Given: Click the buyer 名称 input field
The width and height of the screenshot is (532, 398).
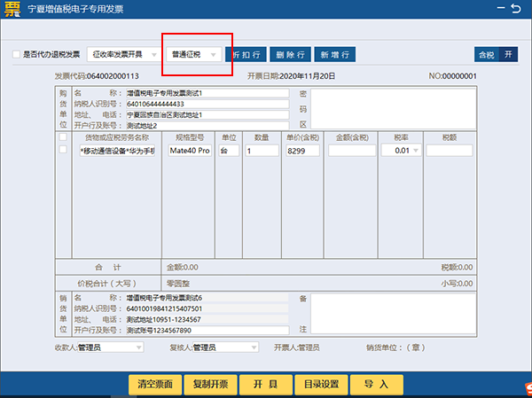Looking at the screenshot, I should click(207, 93).
